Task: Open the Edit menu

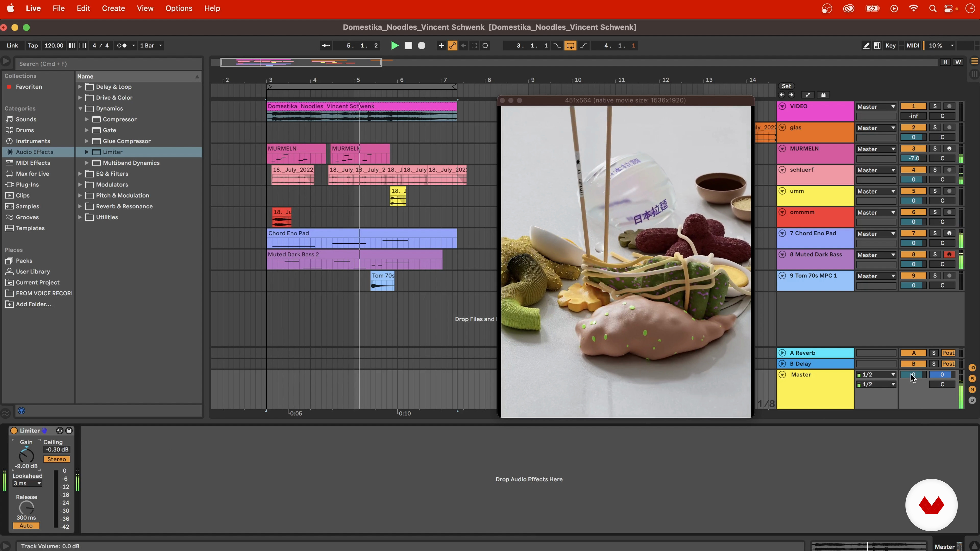Action: tap(83, 8)
